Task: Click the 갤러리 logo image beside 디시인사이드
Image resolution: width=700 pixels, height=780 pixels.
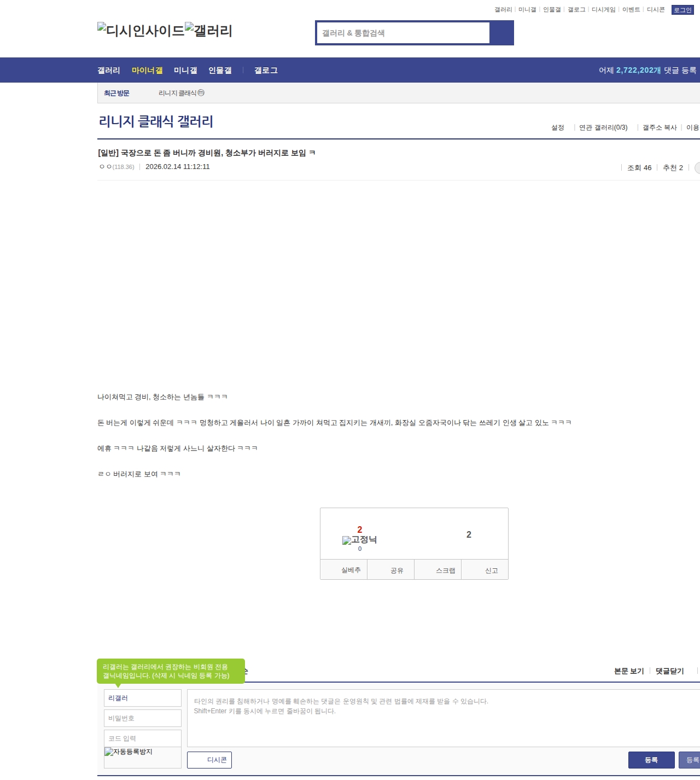Action: coord(209,31)
